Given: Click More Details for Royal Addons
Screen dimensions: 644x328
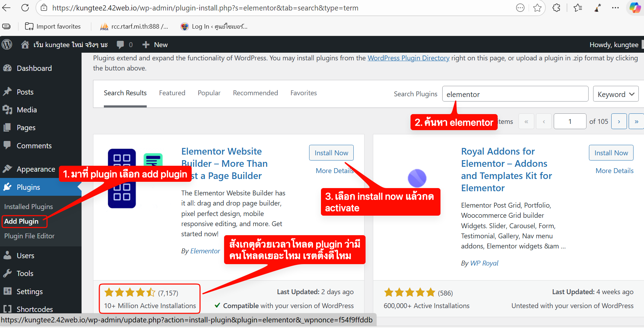Looking at the screenshot, I should (x=614, y=171).
